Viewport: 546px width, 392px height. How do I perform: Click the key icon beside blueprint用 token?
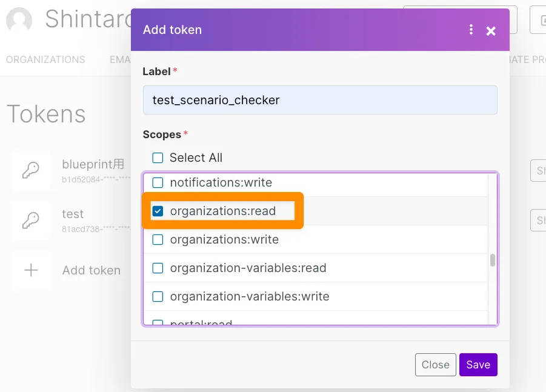click(31, 171)
